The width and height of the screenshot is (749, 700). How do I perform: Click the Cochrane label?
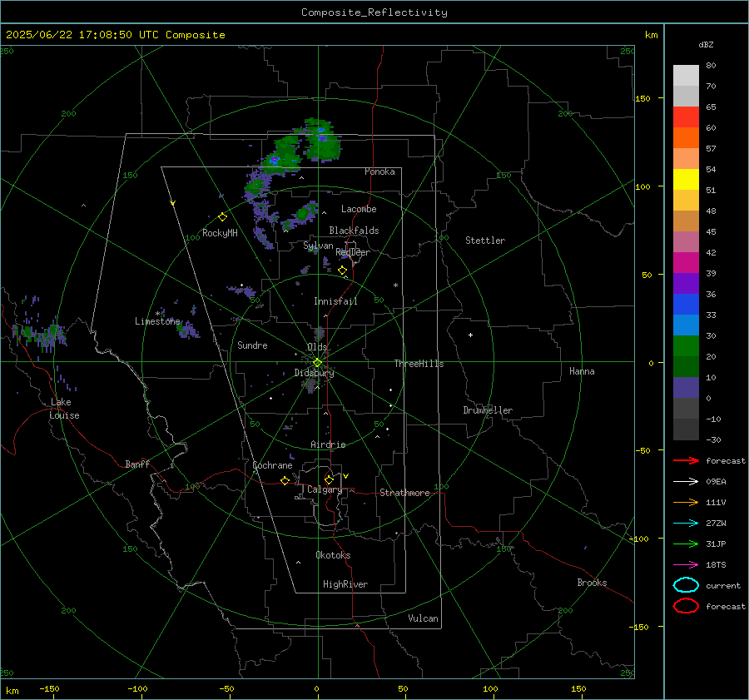click(x=272, y=465)
